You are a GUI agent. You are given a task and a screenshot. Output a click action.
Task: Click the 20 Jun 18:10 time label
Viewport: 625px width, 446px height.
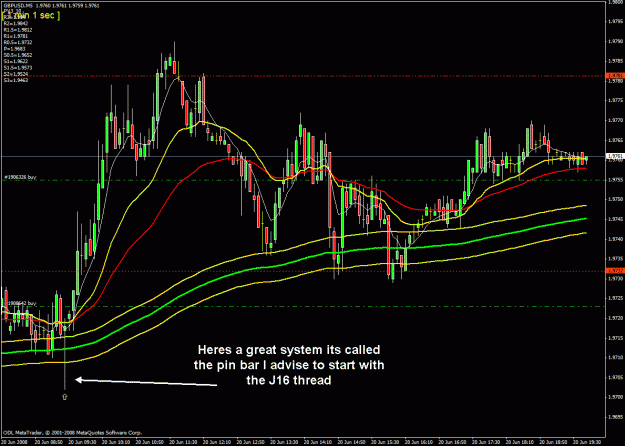point(521,442)
